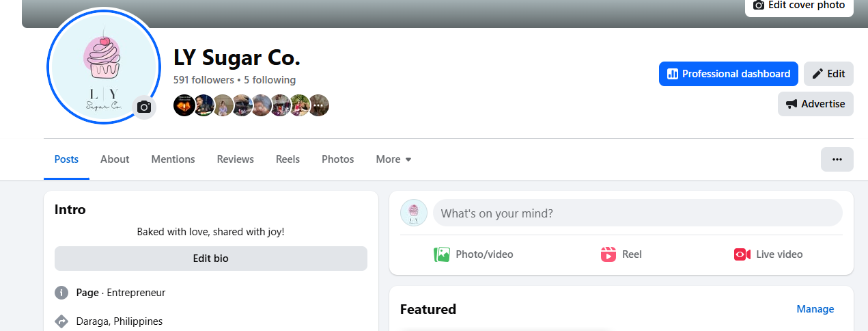
Task: Click the 591 followers link
Action: click(x=204, y=80)
